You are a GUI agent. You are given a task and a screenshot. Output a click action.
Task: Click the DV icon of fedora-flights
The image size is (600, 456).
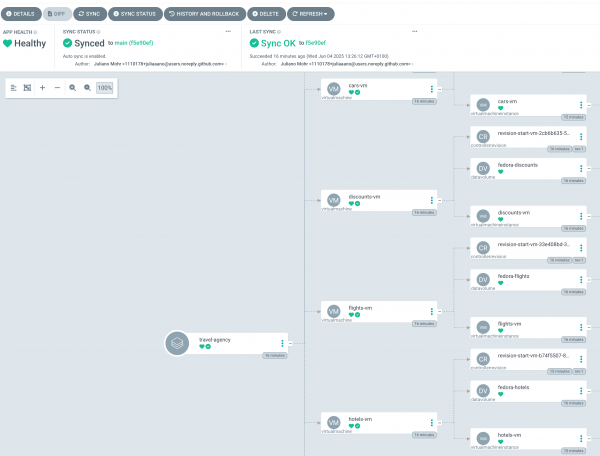(483, 279)
